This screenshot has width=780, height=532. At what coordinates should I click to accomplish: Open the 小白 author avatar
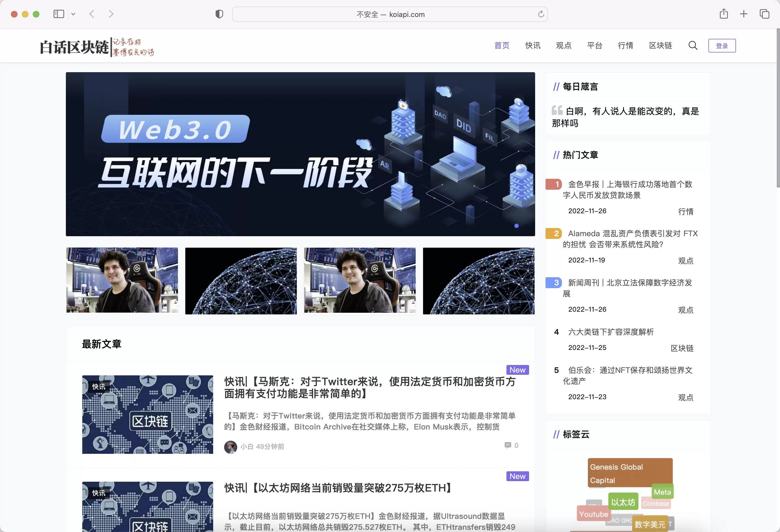tap(230, 447)
